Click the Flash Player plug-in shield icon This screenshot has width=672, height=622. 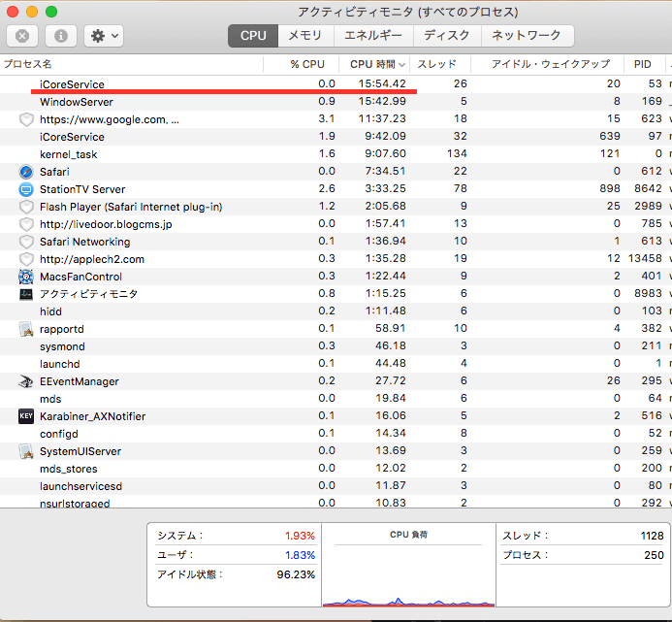pyautogui.click(x=26, y=207)
